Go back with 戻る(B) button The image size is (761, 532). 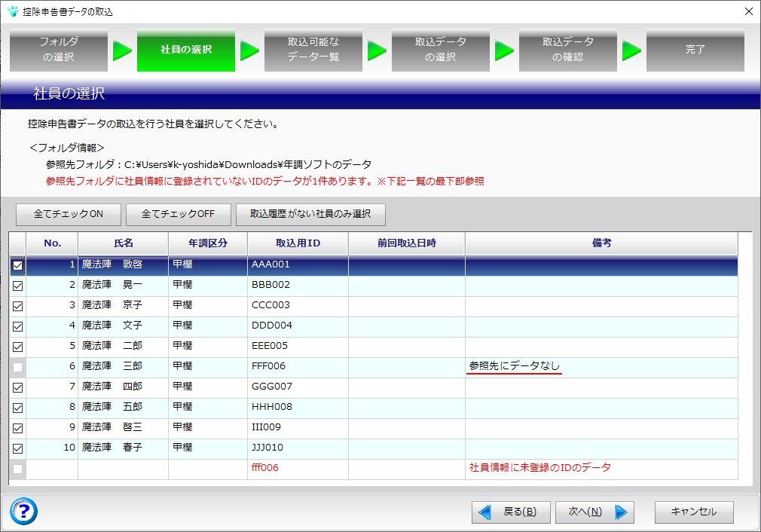[511, 512]
